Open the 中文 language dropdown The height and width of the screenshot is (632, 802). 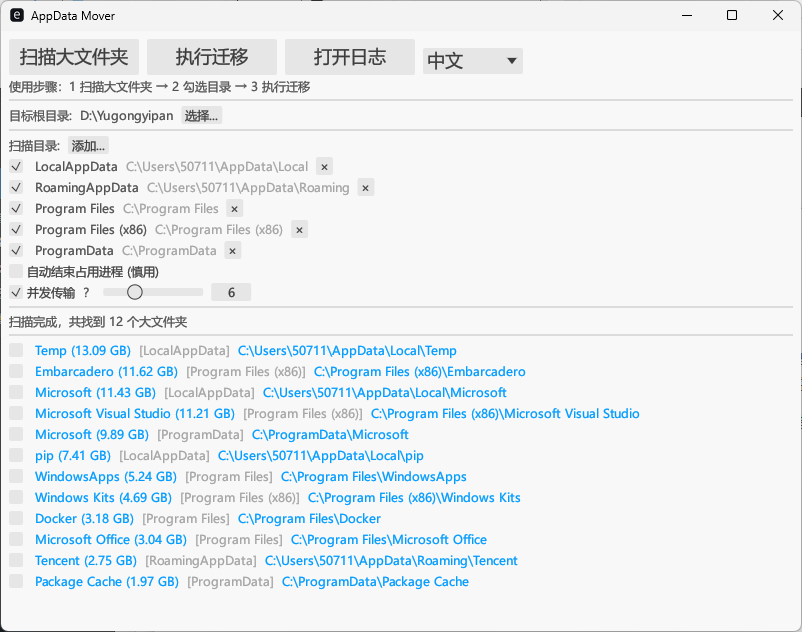coord(471,61)
